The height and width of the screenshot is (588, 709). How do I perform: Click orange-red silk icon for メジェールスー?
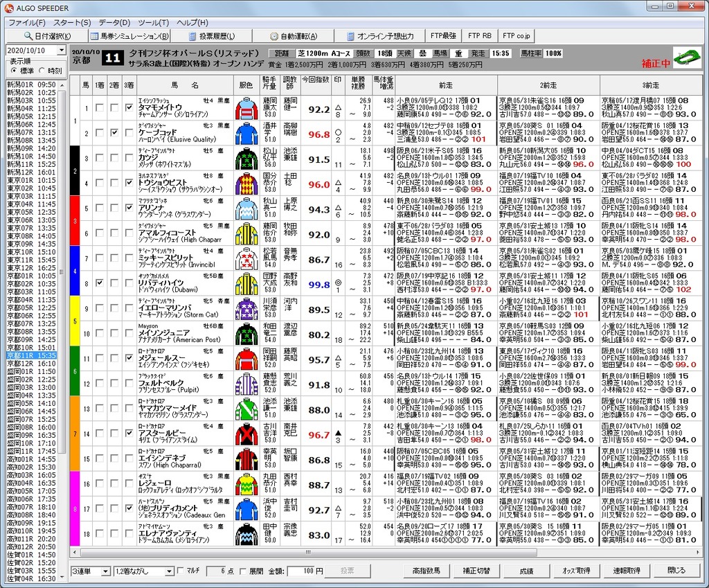coord(246,359)
